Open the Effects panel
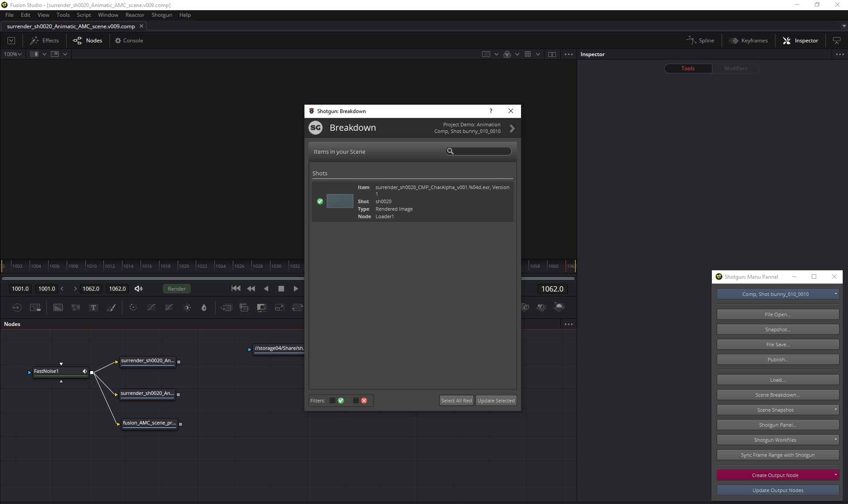The image size is (848, 504). [44, 41]
